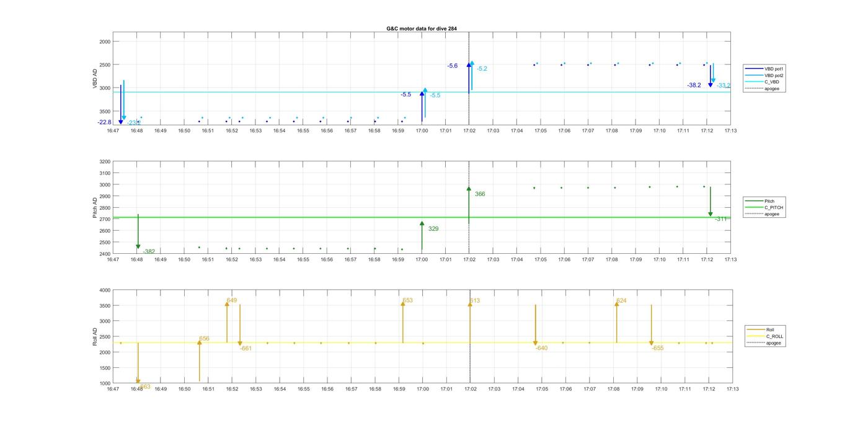Viewport: 868px width, 430px height.
Task: Click the '329' pitch annotation
Action: [x=433, y=229]
